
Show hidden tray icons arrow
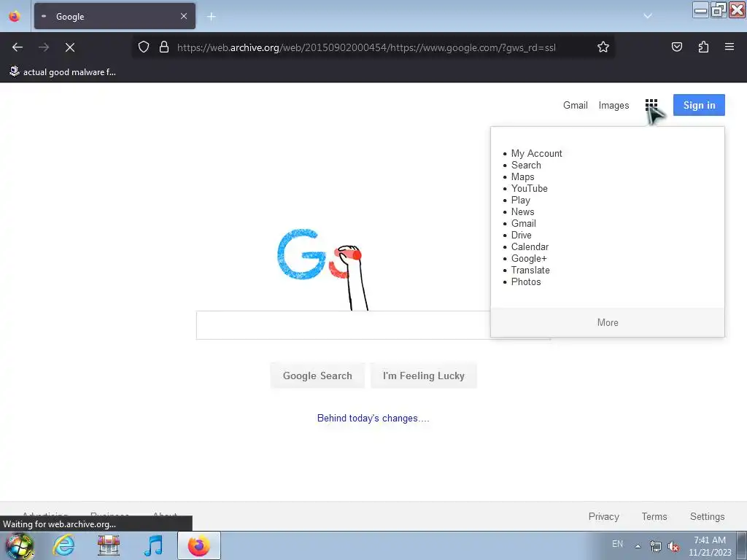pyautogui.click(x=638, y=546)
